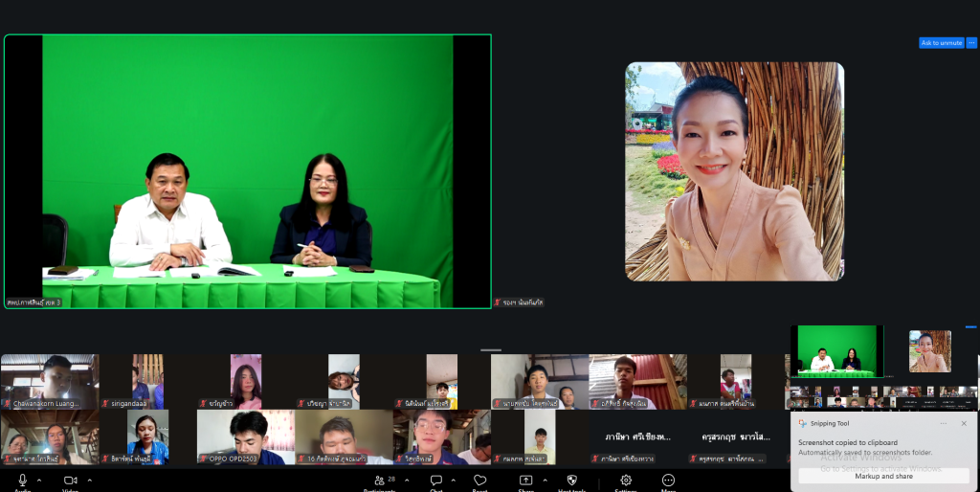Click the large profile photo of woman in beige
This screenshot has height=492, width=980.
click(x=734, y=171)
